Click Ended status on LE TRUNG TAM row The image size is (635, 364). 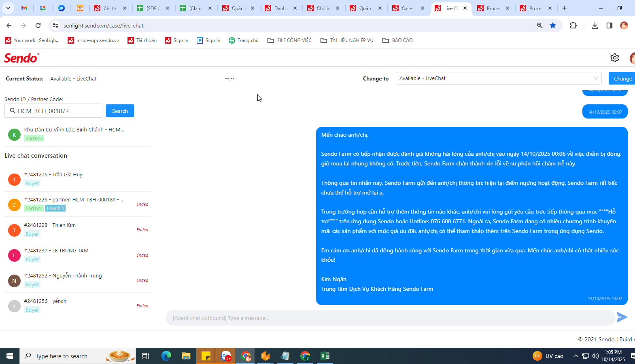142,255
